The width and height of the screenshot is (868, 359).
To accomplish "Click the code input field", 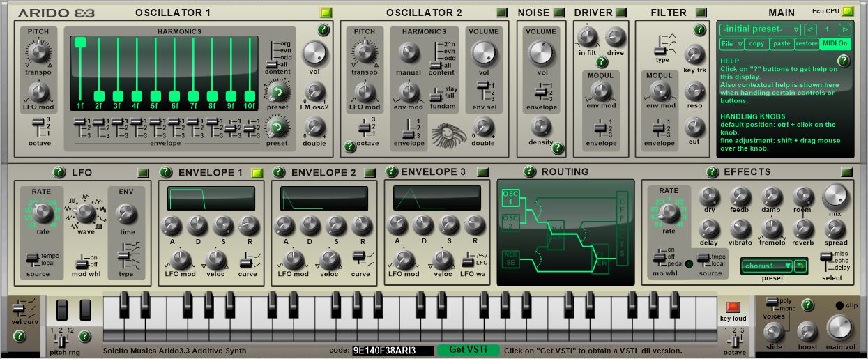I will 392,350.
